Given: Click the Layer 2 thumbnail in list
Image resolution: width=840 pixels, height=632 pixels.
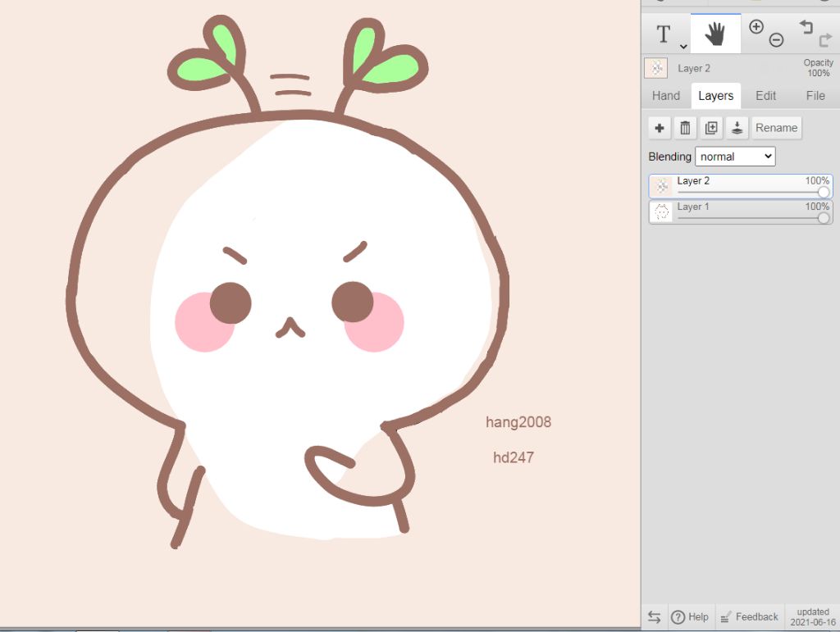Looking at the screenshot, I should tap(662, 186).
